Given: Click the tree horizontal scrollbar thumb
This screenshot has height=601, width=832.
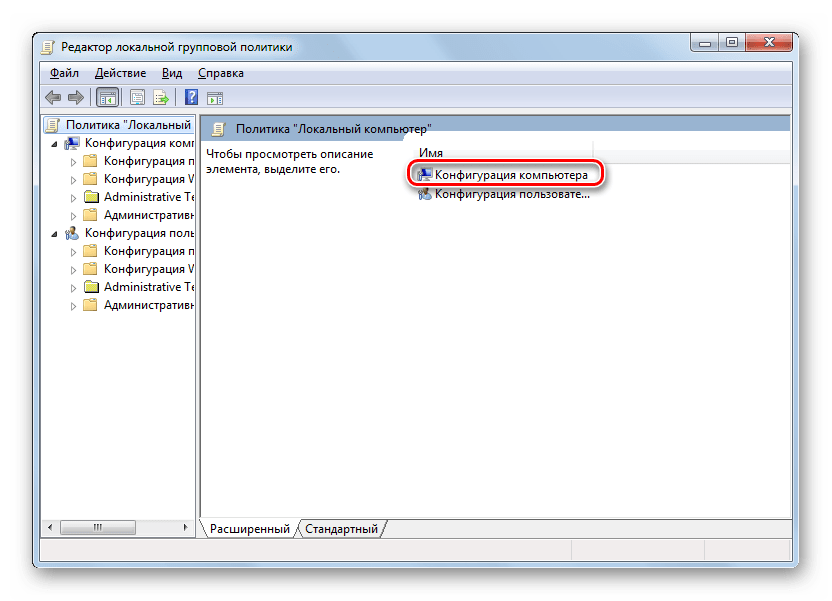Looking at the screenshot, I should [x=98, y=527].
